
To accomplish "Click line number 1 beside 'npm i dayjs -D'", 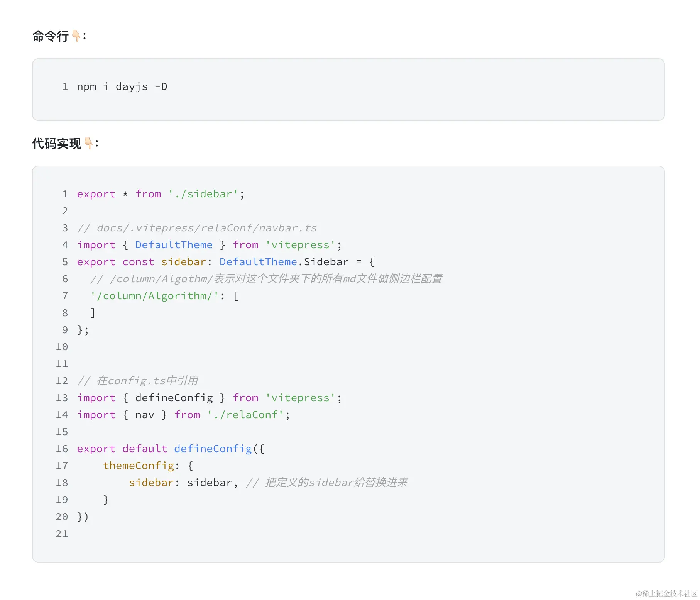I will pyautogui.click(x=65, y=87).
